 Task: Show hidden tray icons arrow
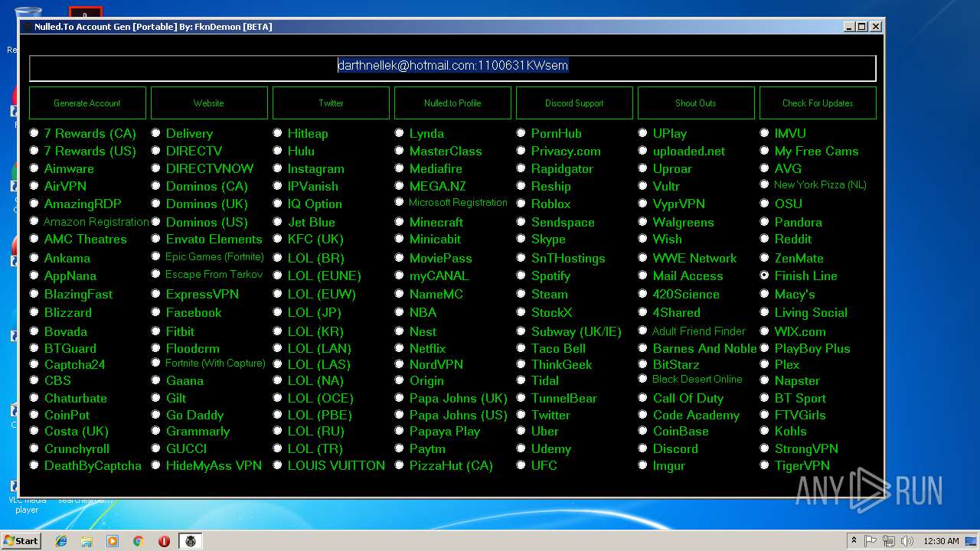pyautogui.click(x=854, y=540)
